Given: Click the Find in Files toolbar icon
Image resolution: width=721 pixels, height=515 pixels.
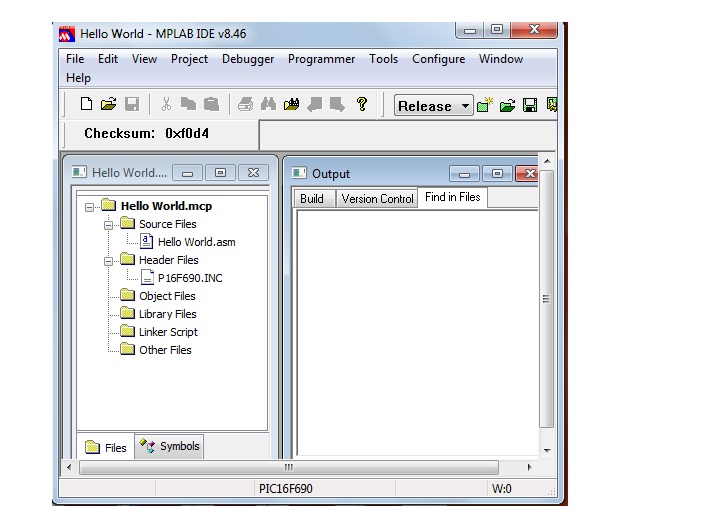Looking at the screenshot, I should [292, 104].
